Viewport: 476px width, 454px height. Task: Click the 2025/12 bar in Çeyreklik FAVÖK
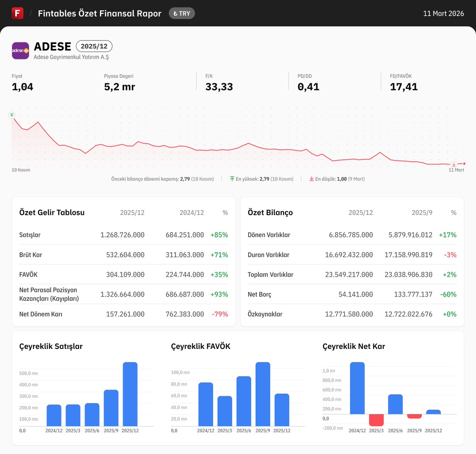click(x=282, y=410)
